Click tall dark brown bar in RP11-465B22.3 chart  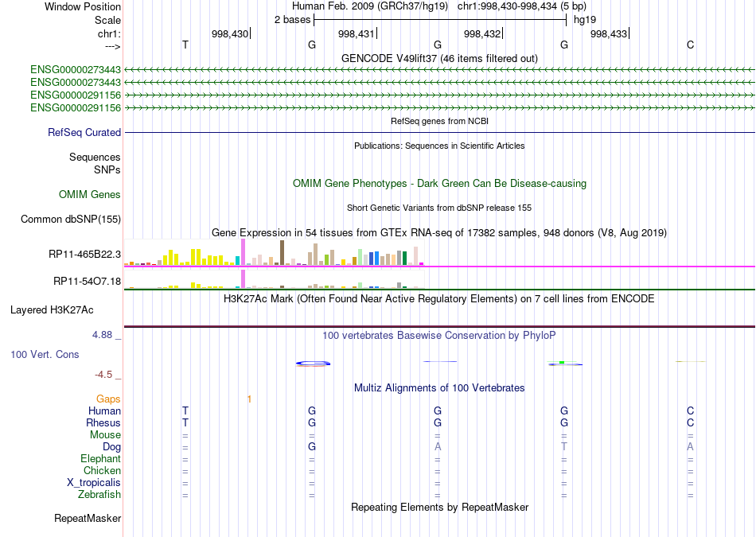pyautogui.click(x=282, y=253)
